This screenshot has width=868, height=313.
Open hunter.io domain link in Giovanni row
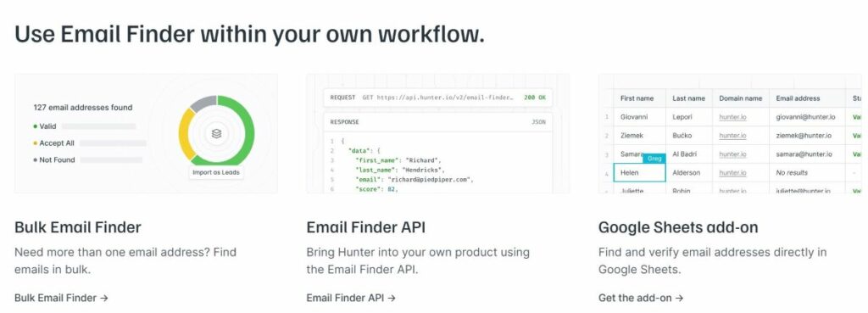pyautogui.click(x=732, y=117)
